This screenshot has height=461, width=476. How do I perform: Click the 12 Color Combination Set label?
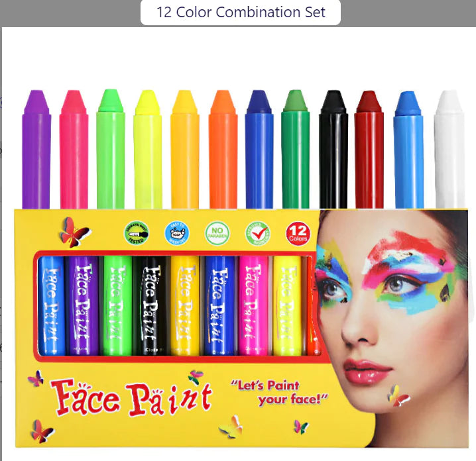[x=241, y=13]
